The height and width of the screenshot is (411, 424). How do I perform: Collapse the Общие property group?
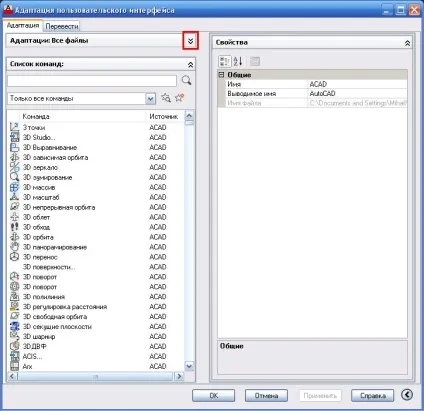221,74
